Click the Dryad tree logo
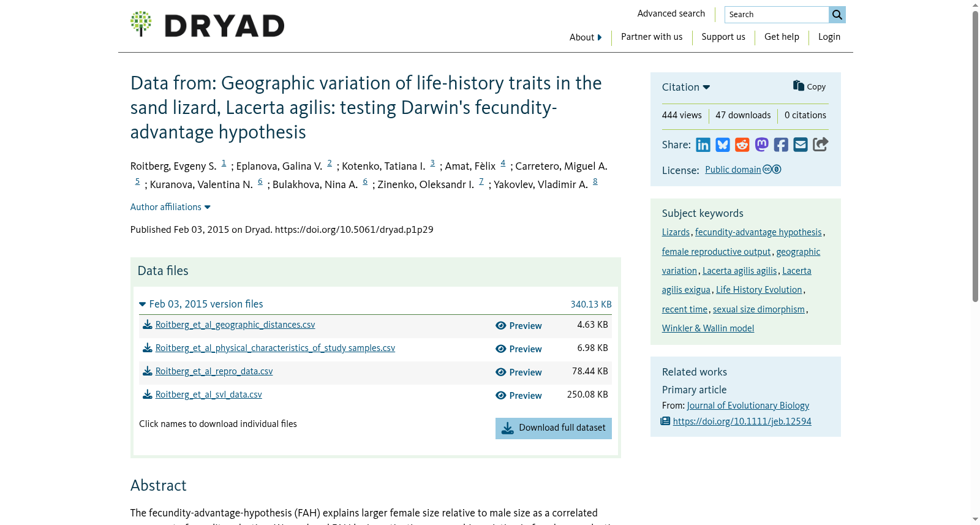 click(141, 24)
